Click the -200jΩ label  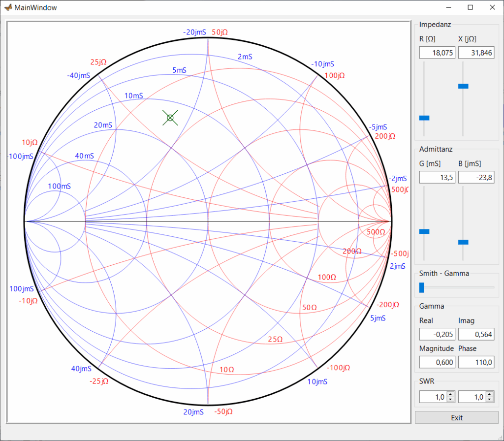(x=388, y=305)
